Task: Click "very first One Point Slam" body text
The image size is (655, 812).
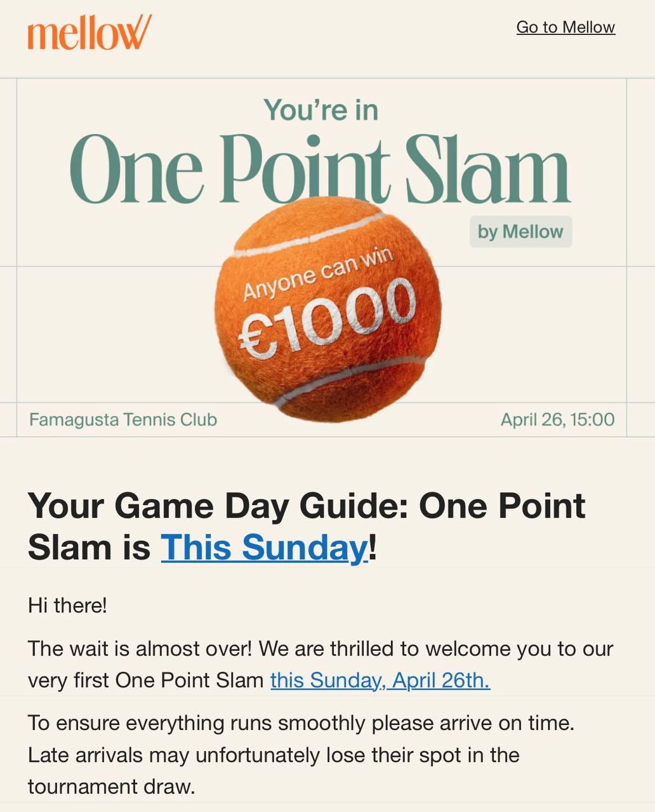Action: [146, 680]
